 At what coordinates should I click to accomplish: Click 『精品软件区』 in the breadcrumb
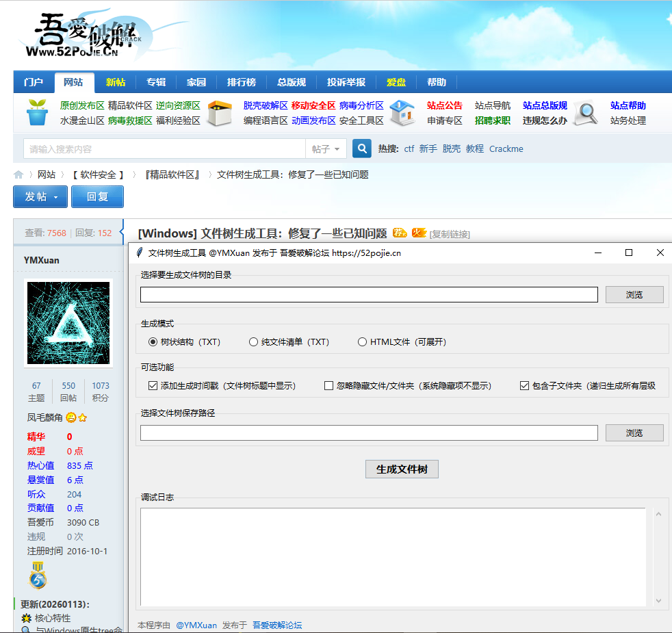(x=172, y=175)
